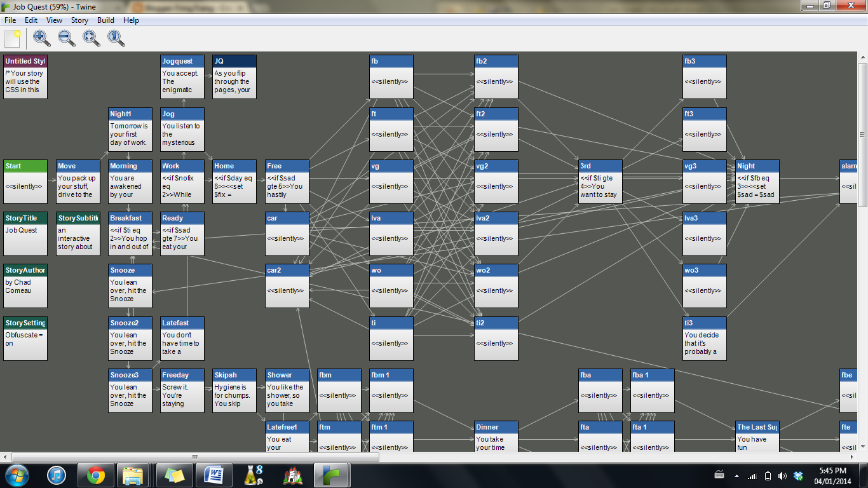Select the JQ passage
Screen dimensions: 868x488
click(x=234, y=76)
